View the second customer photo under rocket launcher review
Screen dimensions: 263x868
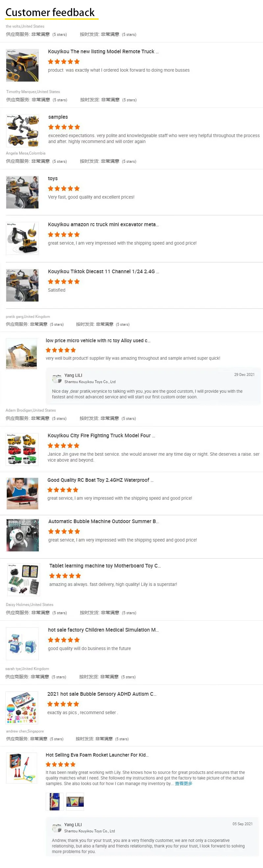(75, 802)
